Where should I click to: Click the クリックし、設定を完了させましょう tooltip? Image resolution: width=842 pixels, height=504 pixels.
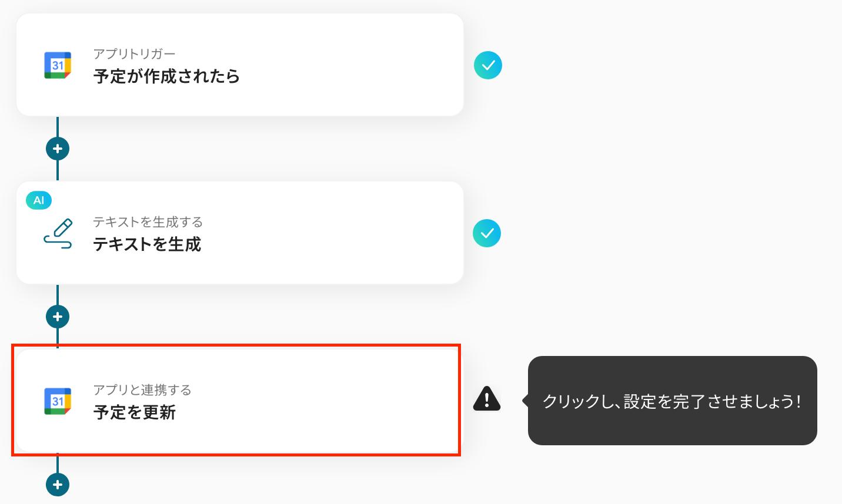pyautogui.click(x=672, y=401)
